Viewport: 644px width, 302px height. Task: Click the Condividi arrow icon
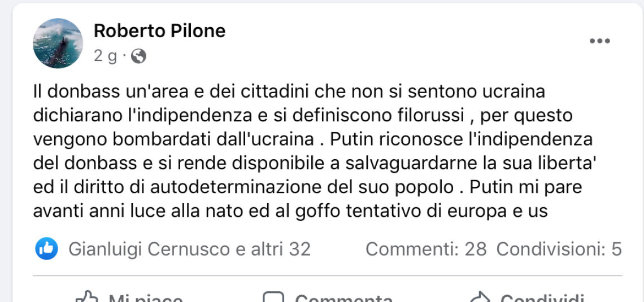(480, 298)
